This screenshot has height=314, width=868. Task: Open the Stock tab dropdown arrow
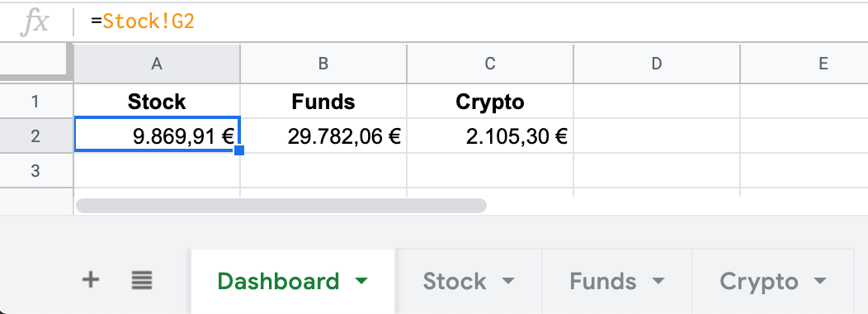(x=507, y=281)
